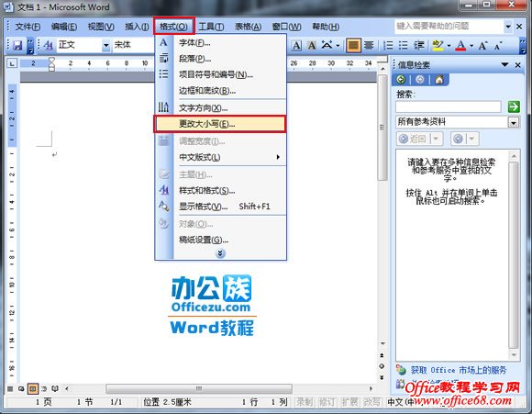The image size is (532, 414).
Task: Click the Research pane back icon
Action: point(401,80)
